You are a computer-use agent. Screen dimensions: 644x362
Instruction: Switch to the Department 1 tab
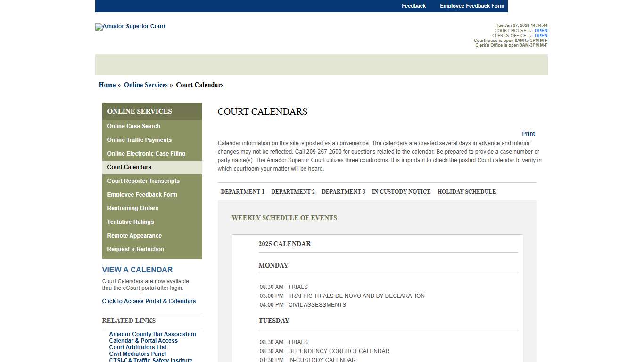(243, 192)
